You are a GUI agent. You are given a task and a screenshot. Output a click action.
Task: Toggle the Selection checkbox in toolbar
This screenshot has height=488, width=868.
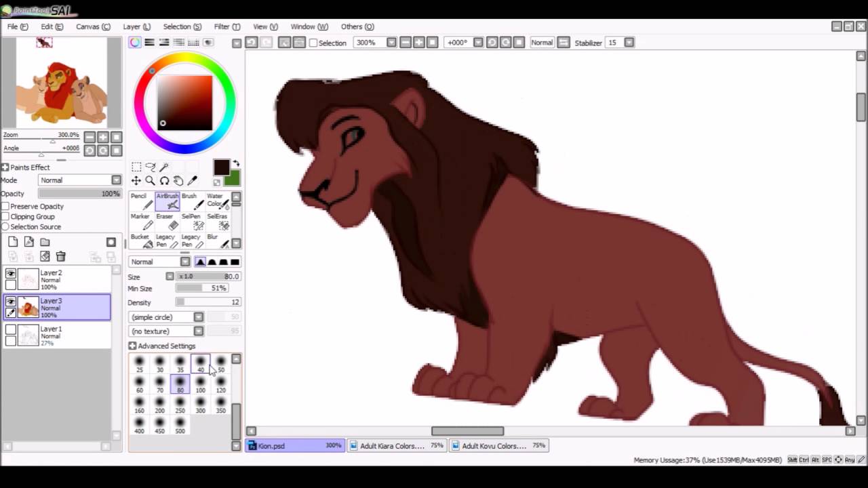point(313,43)
